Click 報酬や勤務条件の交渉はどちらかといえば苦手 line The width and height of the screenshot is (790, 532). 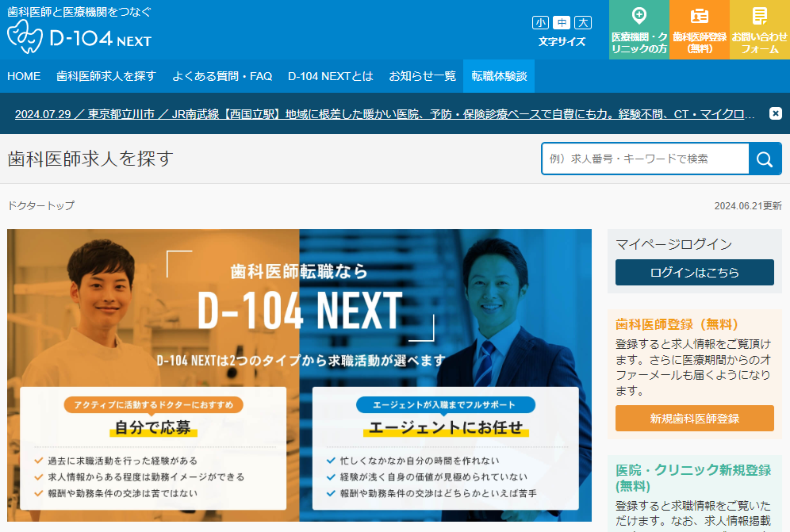[439, 493]
